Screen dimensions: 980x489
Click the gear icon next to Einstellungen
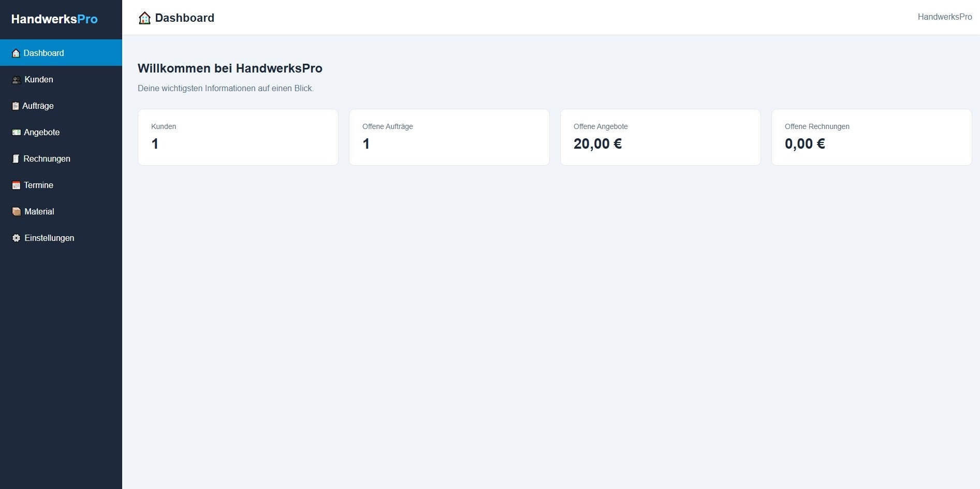[x=17, y=238]
